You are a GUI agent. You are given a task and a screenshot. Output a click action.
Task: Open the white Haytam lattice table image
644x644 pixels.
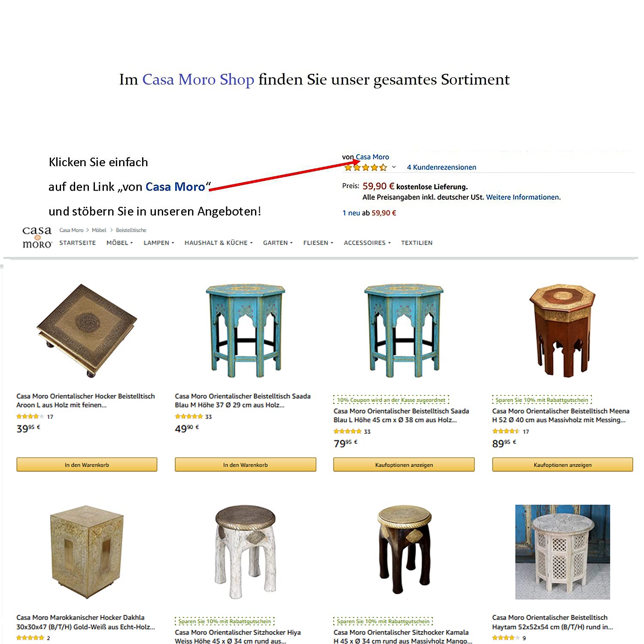(x=562, y=552)
